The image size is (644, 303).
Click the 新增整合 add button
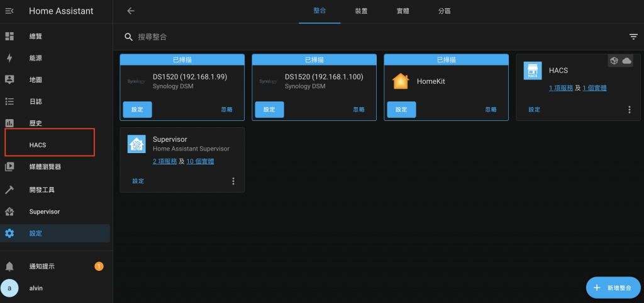point(613,288)
